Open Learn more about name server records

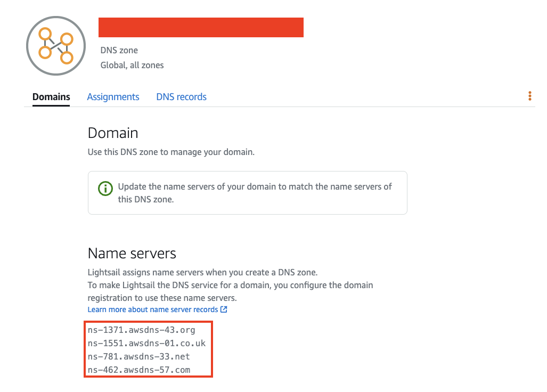(153, 309)
